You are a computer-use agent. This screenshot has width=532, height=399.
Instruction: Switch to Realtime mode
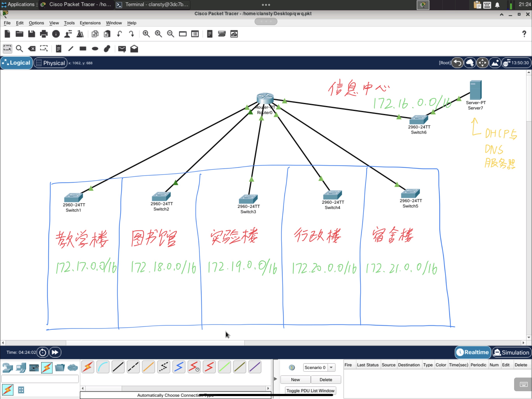472,352
